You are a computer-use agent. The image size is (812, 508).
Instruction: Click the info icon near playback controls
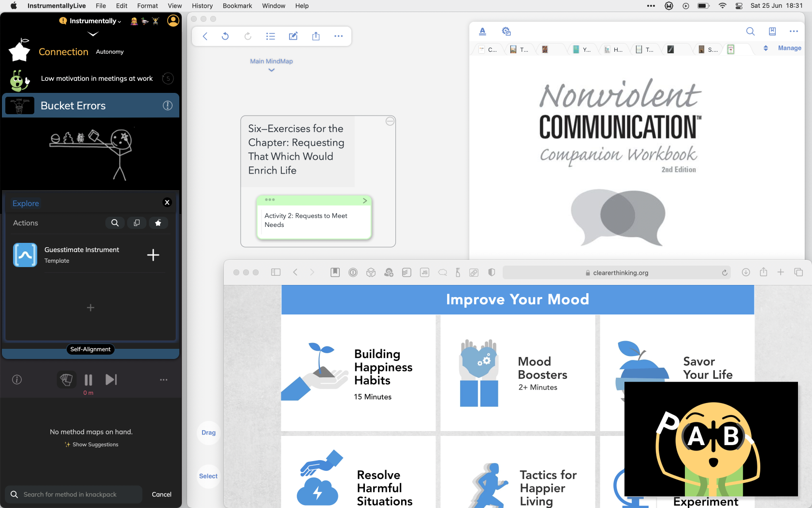click(17, 380)
